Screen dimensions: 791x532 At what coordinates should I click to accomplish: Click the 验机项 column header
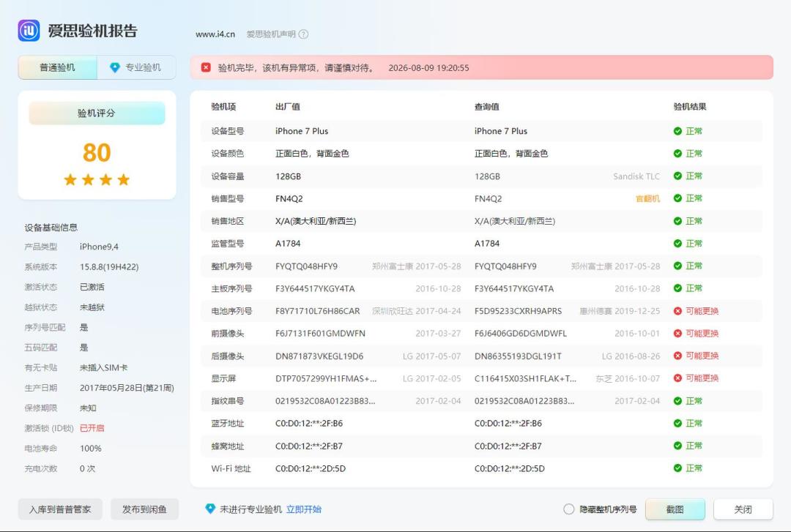[x=223, y=106]
